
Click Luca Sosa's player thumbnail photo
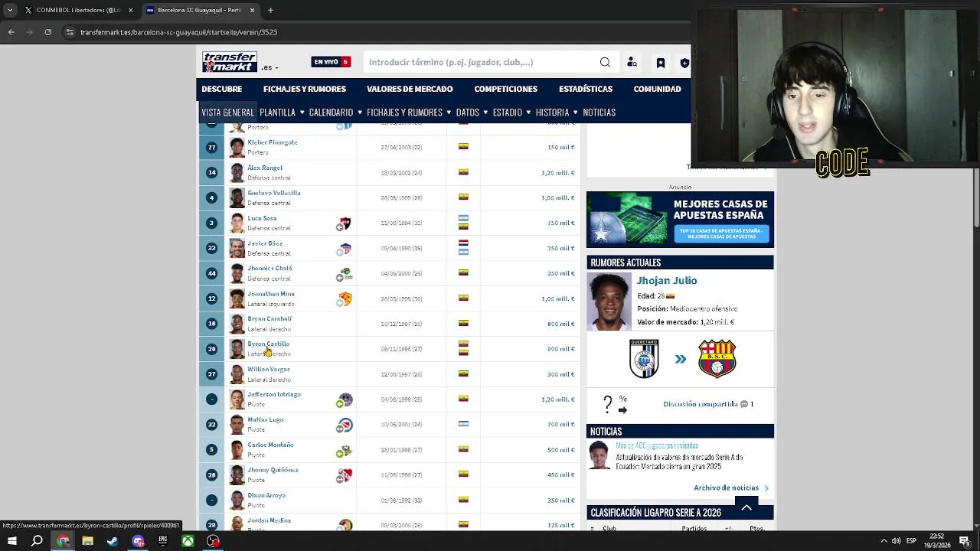(237, 223)
